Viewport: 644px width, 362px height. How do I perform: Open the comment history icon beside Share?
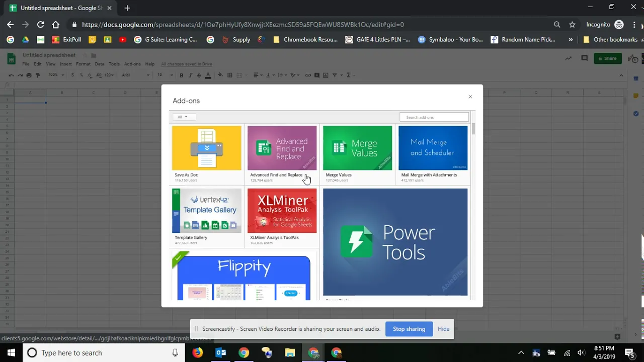[585, 58]
